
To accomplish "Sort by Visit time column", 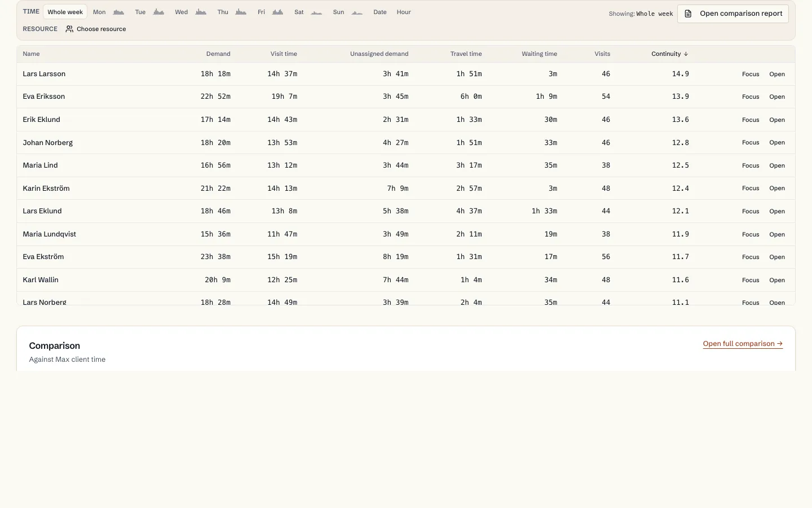I will tap(284, 54).
